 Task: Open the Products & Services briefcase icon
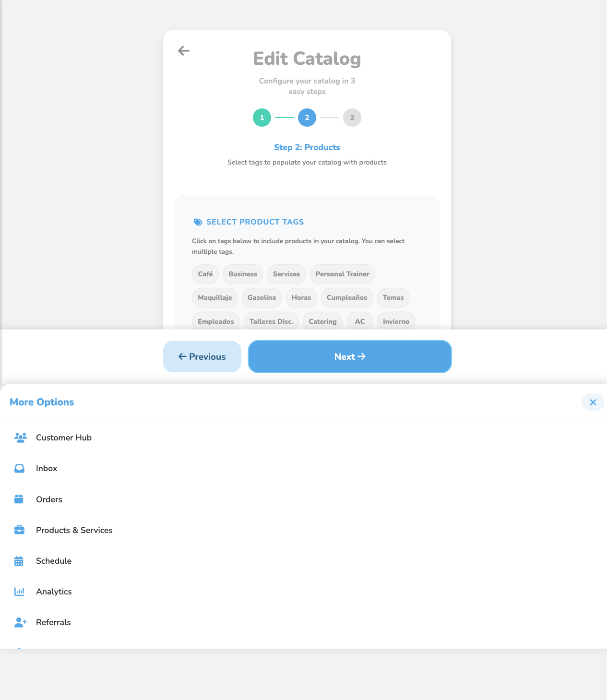coord(19,530)
